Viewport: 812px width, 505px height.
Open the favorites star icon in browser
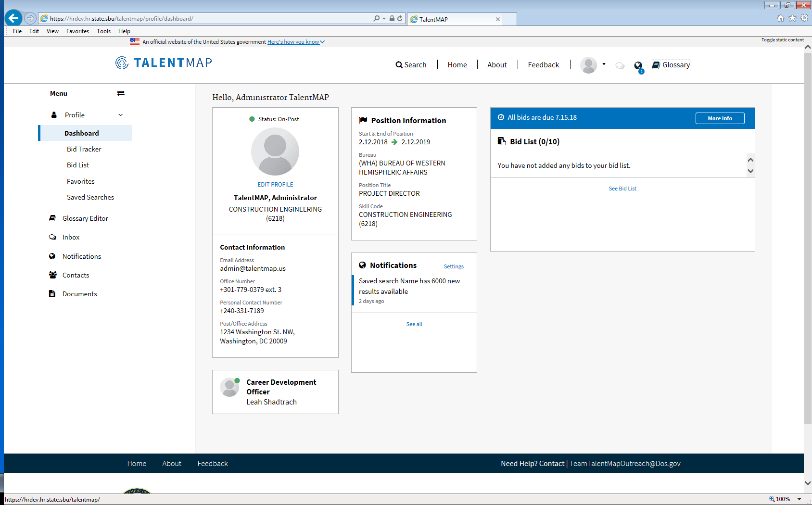[x=792, y=18]
